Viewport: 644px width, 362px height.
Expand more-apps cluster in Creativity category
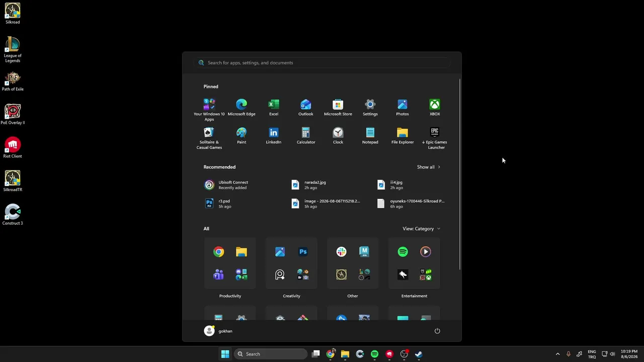coord(303,275)
